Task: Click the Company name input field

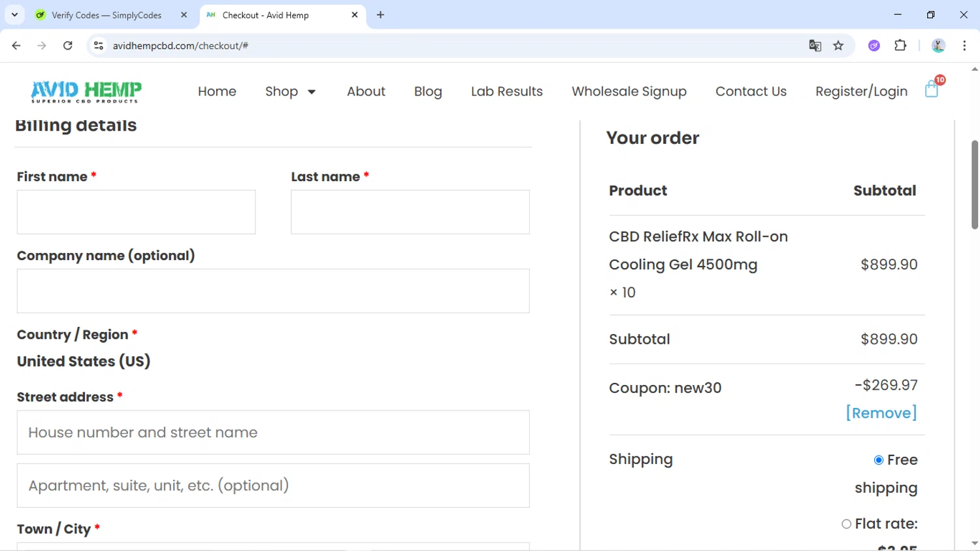Action: click(273, 291)
